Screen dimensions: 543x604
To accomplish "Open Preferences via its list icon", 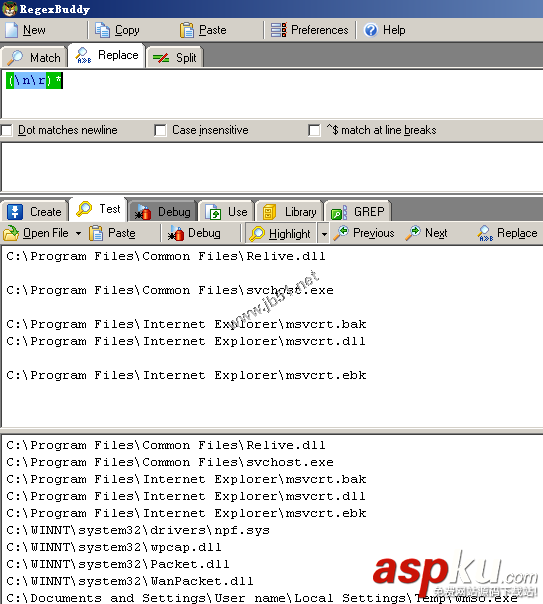I will [x=278, y=30].
